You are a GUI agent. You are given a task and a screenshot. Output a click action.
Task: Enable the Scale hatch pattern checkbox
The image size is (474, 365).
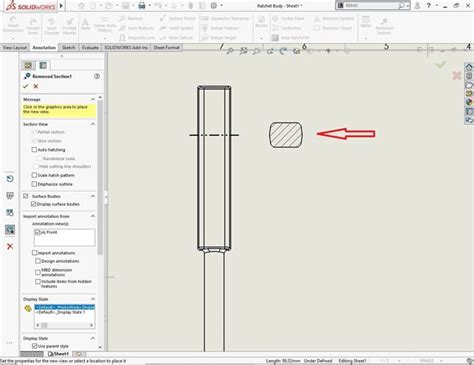point(34,175)
